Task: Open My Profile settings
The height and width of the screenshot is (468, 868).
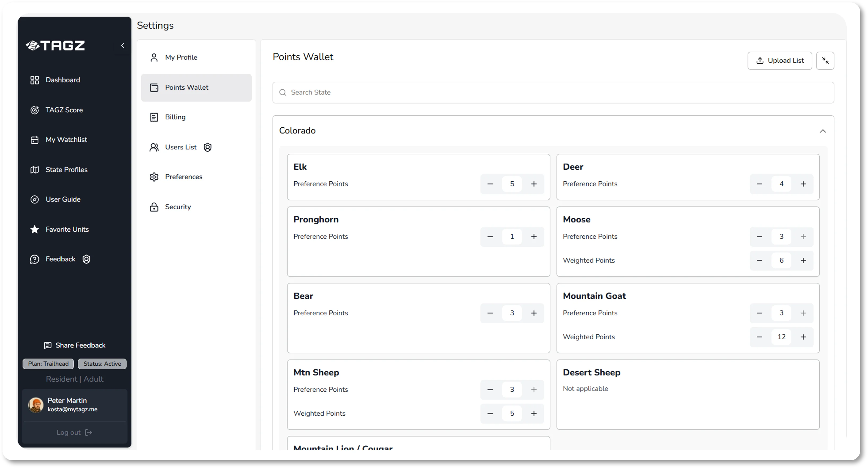Action: 181,57
